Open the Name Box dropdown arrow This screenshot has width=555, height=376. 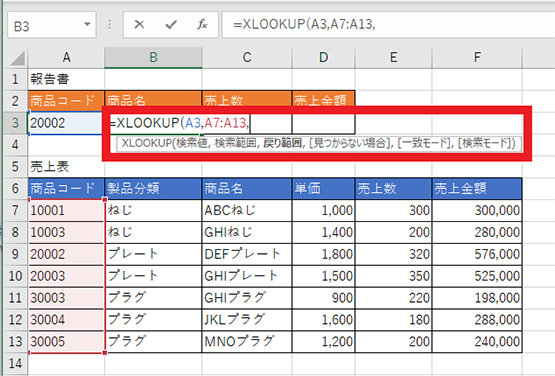[87, 24]
